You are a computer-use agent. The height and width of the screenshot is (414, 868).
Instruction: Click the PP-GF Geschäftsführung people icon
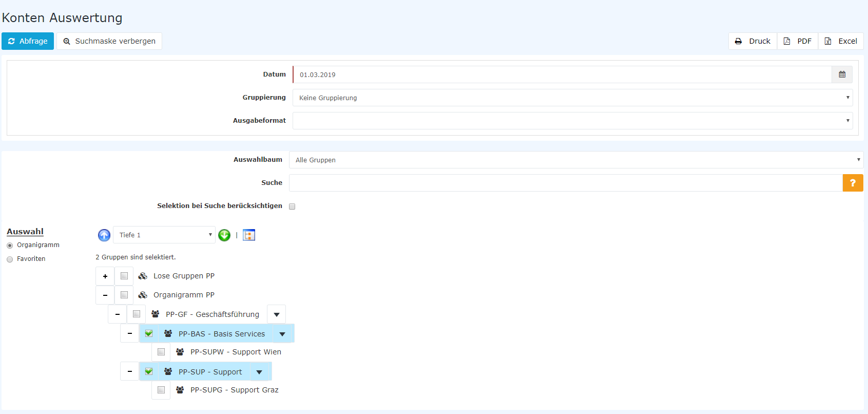point(155,314)
